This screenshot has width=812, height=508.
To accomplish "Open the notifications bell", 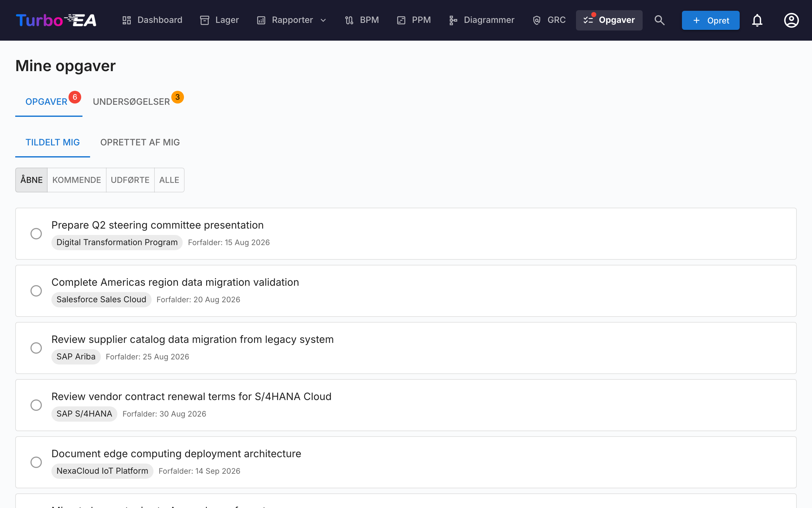I will click(757, 20).
